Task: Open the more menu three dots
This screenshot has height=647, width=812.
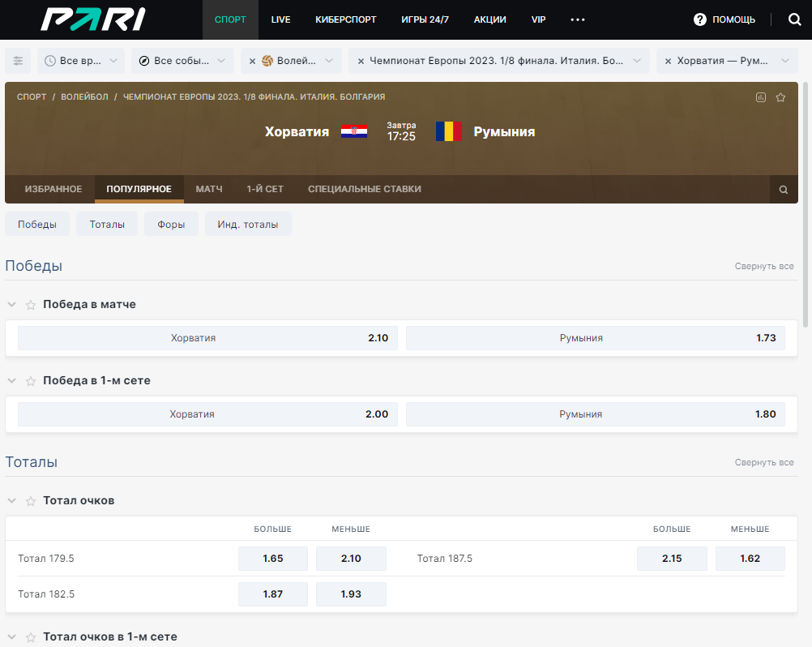Action: tap(578, 19)
